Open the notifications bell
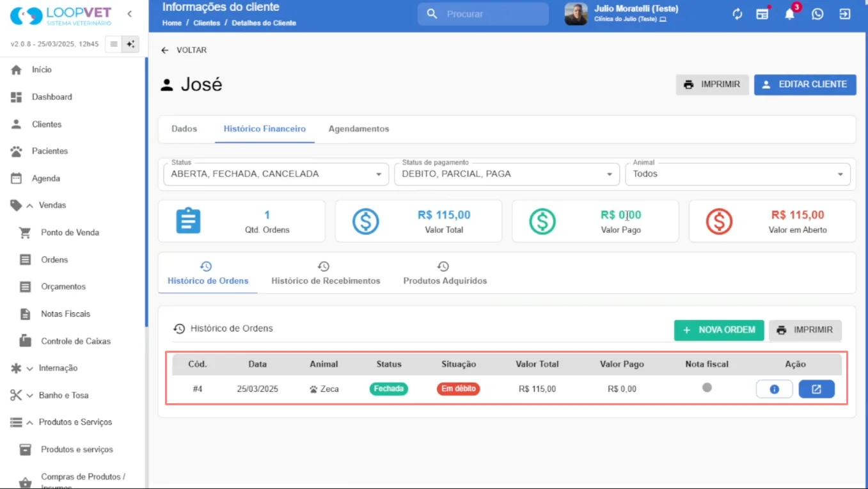Screen dimensions: 868x489 click(790, 14)
